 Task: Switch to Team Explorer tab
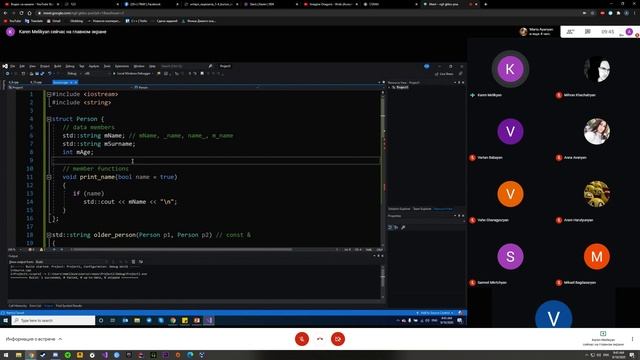point(422,209)
